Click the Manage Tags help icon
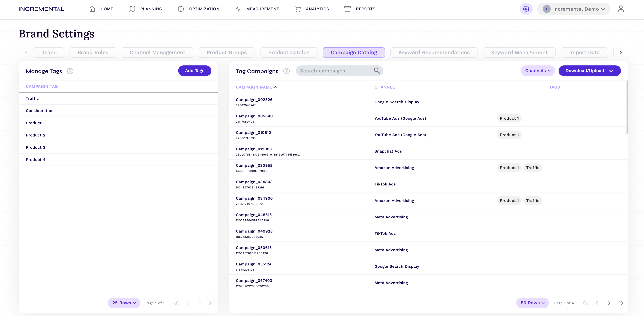The width and height of the screenshot is (644, 316). tap(70, 71)
